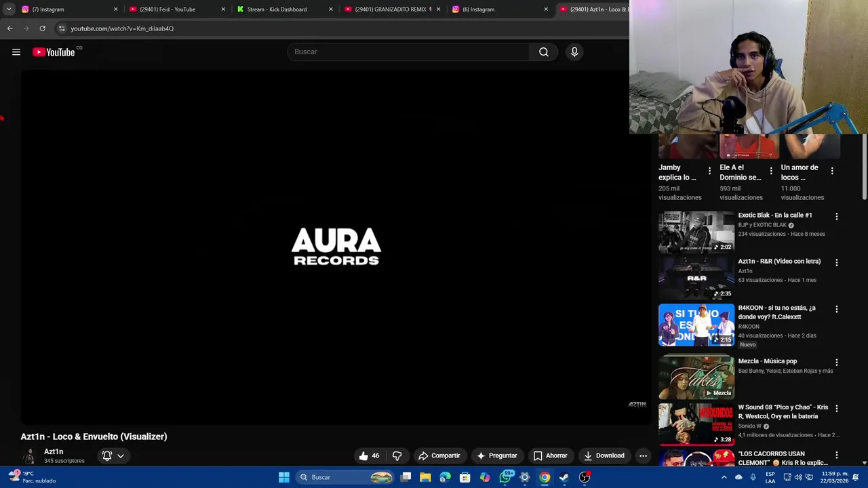This screenshot has width=868, height=488.
Task: Open the YouTube hamburger guide menu
Action: [16, 52]
